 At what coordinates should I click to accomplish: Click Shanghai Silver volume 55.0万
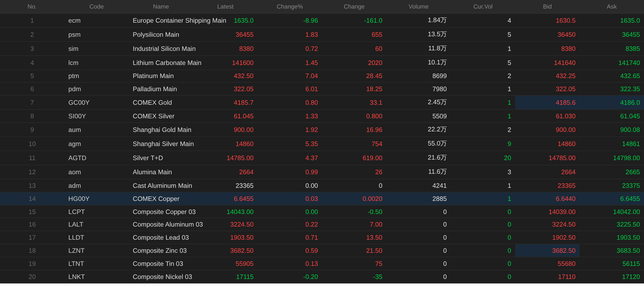(x=437, y=143)
